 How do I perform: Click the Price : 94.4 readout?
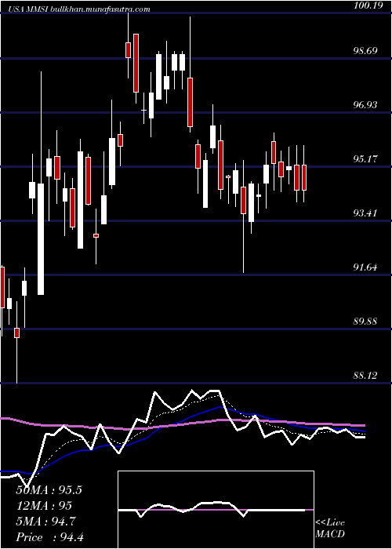[x=49, y=537]
